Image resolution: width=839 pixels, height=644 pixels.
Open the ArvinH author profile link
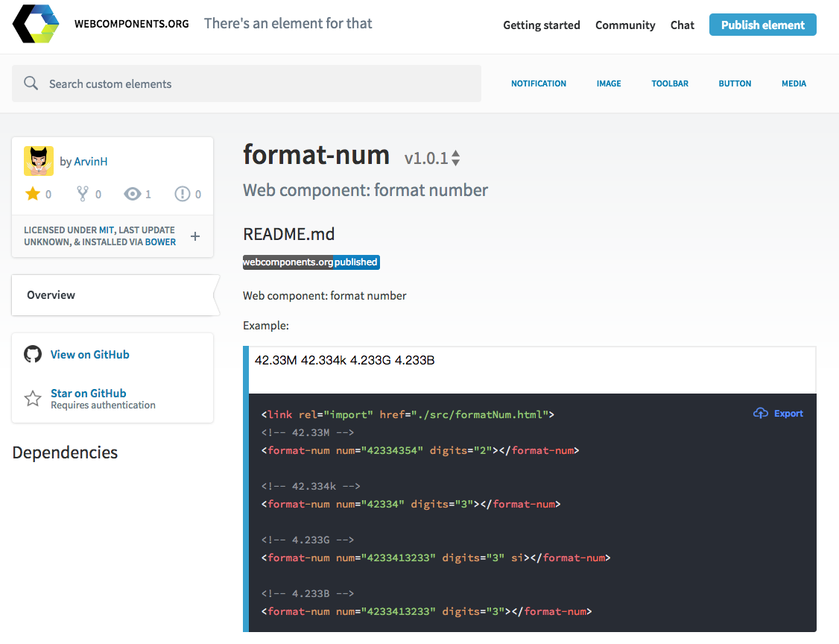(x=90, y=161)
